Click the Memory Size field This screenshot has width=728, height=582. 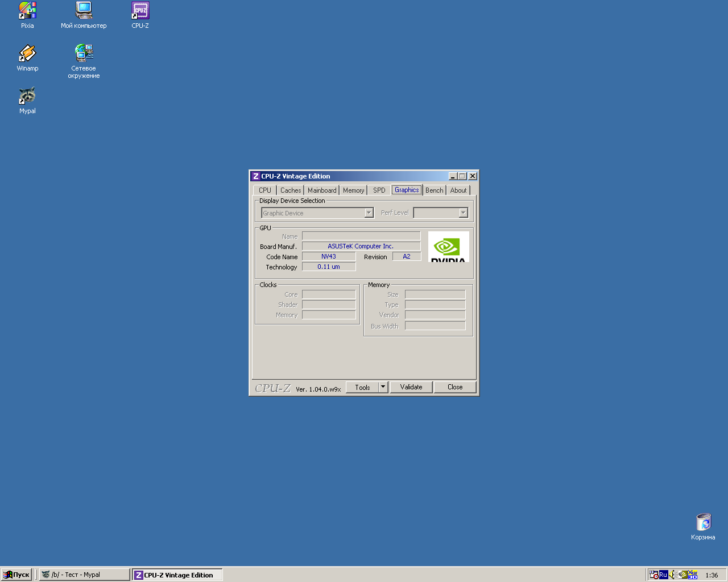tap(435, 294)
